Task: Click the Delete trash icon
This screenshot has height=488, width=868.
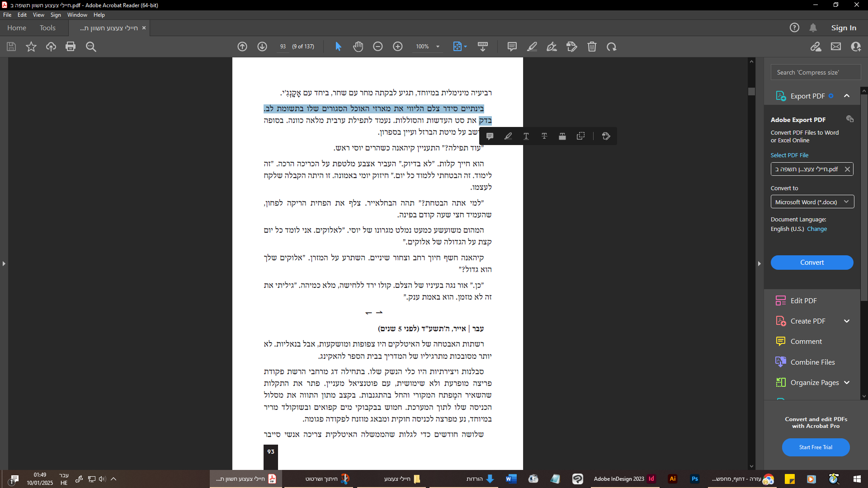Action: coord(592,47)
